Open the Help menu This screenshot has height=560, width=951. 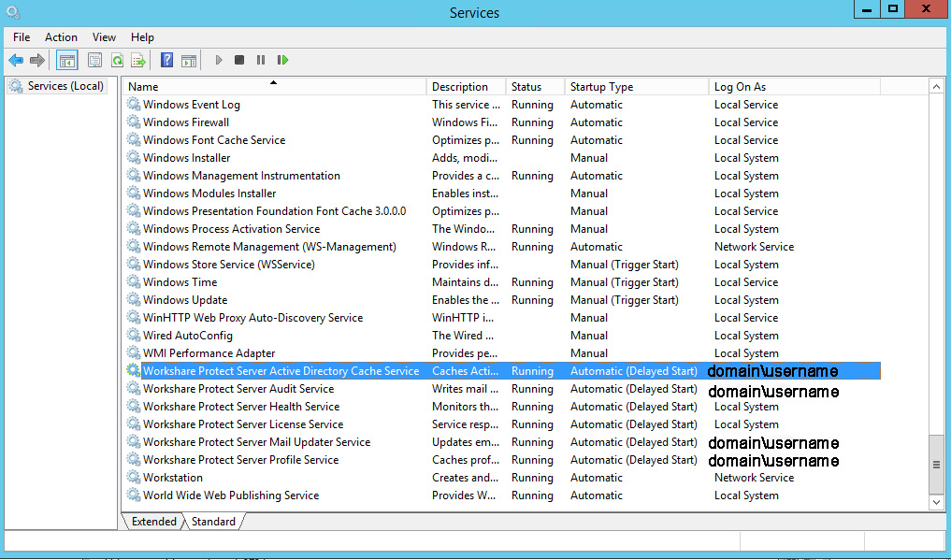pyautogui.click(x=142, y=37)
